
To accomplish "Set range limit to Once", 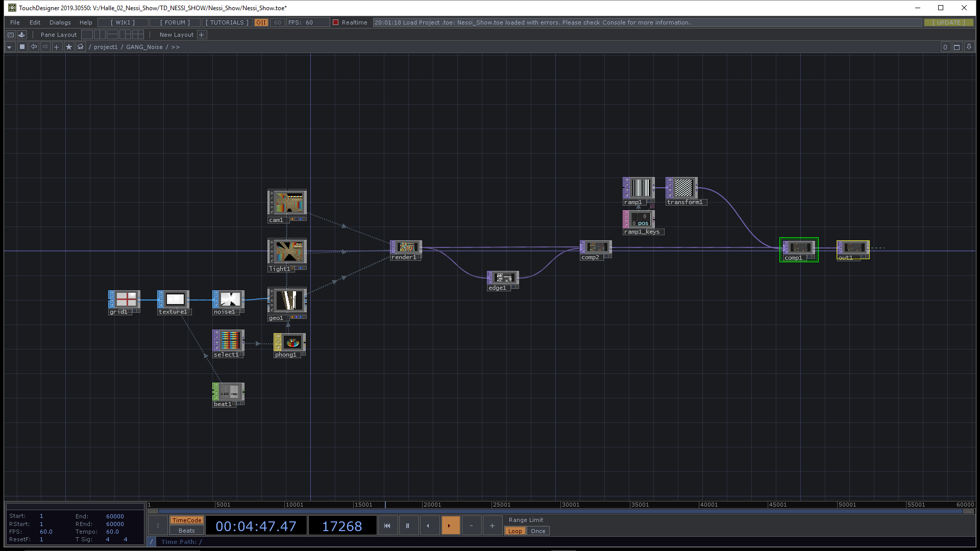I will pos(538,531).
